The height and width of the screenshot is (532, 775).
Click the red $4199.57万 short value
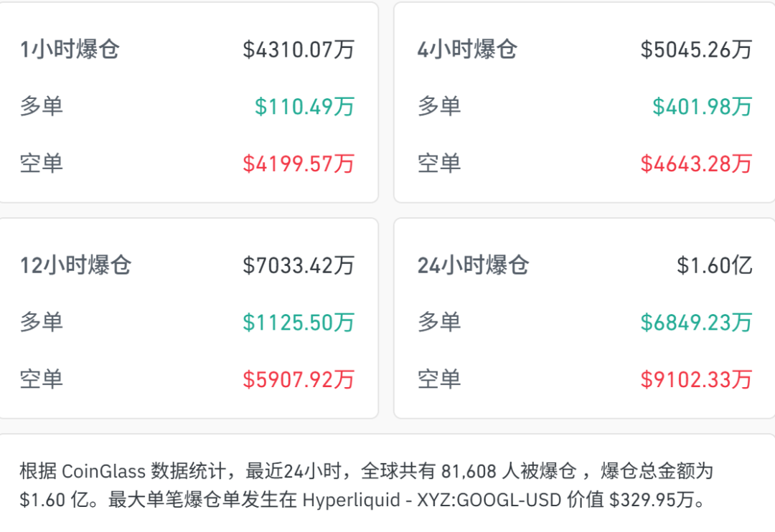pyautogui.click(x=299, y=164)
